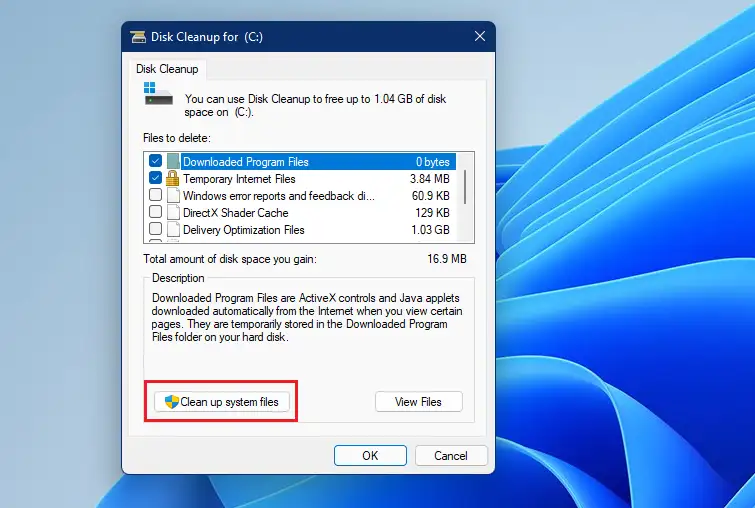Uncheck Downloaded Program Files checkbox
This screenshot has height=508, width=755.
click(x=155, y=161)
